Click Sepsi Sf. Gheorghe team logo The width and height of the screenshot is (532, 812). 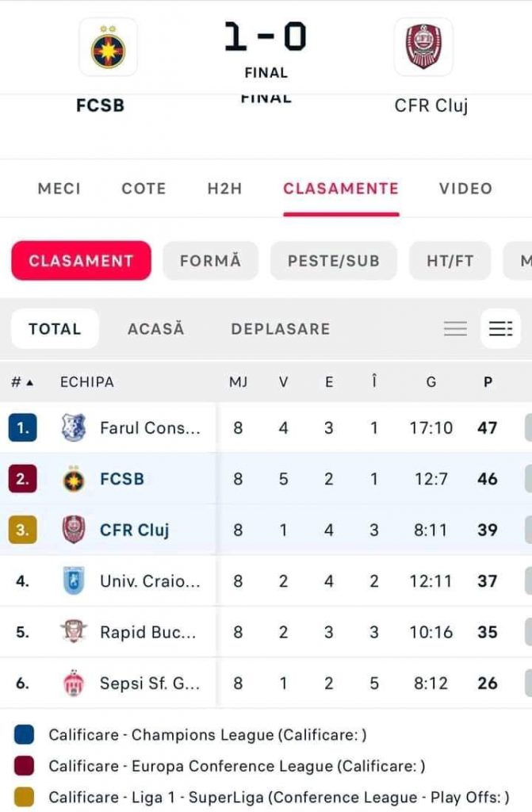pyautogui.click(x=74, y=683)
